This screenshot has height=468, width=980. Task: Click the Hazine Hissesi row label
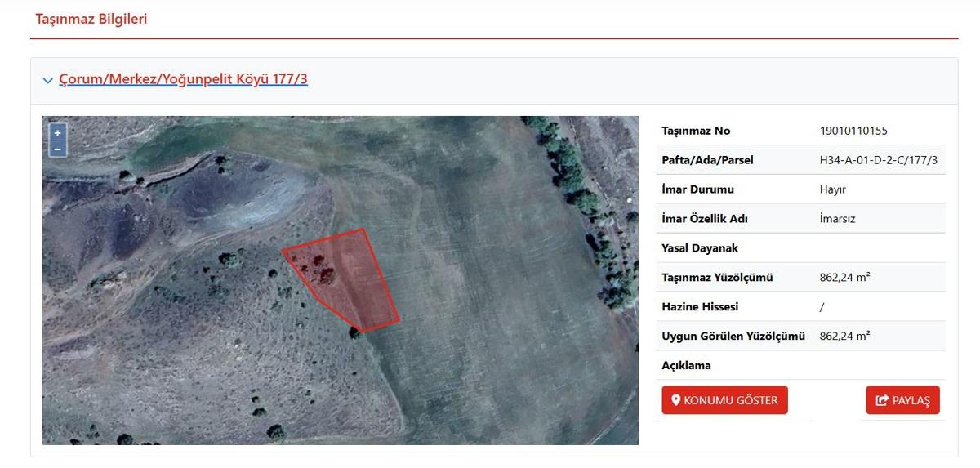point(700,307)
